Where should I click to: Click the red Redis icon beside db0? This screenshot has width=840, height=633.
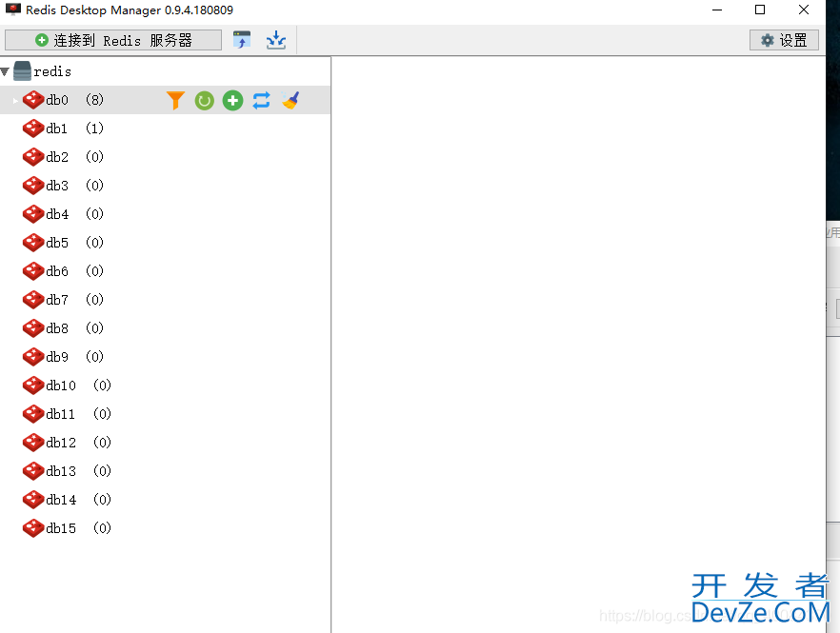[x=33, y=100]
